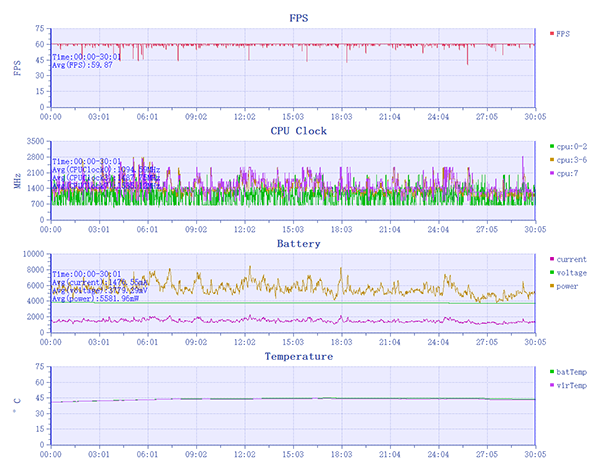Click the cpu:0-2 legend color marker
This screenshot has width=600, height=470.
(552, 147)
